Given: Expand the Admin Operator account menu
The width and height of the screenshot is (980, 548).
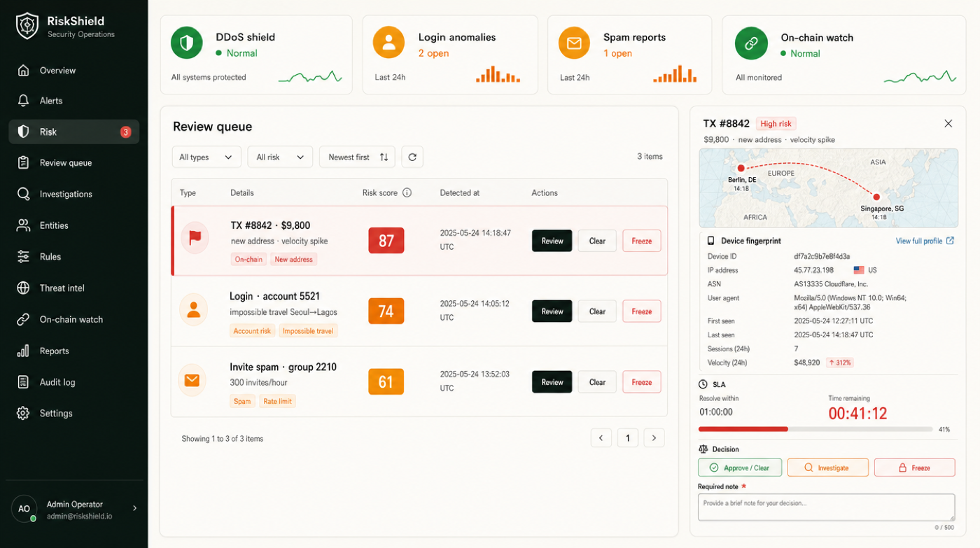Looking at the screenshot, I should pos(135,508).
